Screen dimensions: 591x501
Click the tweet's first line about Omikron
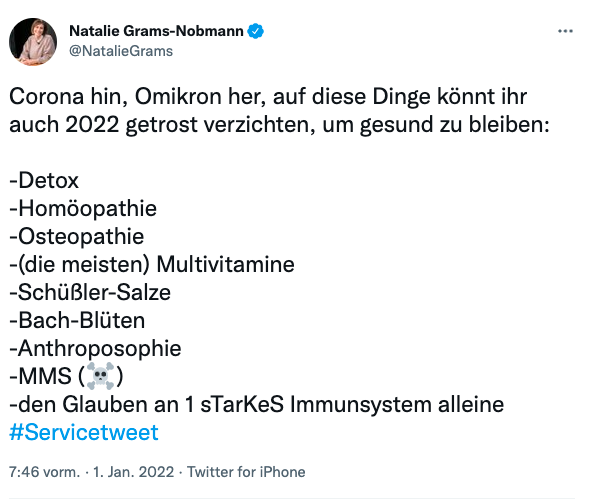click(x=268, y=97)
